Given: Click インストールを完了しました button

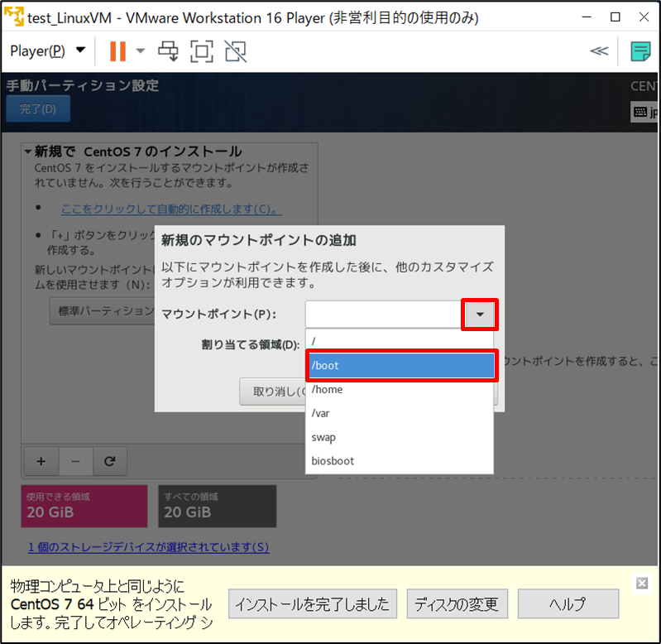Looking at the screenshot, I should 313,604.
